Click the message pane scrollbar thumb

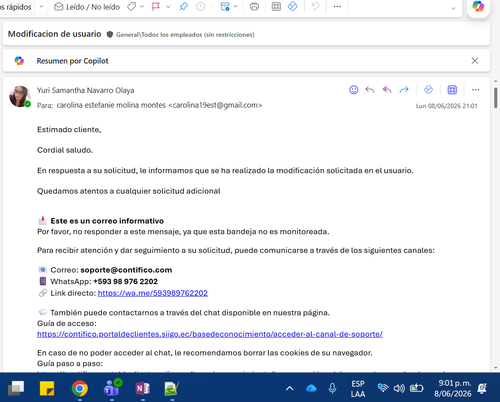coord(496,98)
